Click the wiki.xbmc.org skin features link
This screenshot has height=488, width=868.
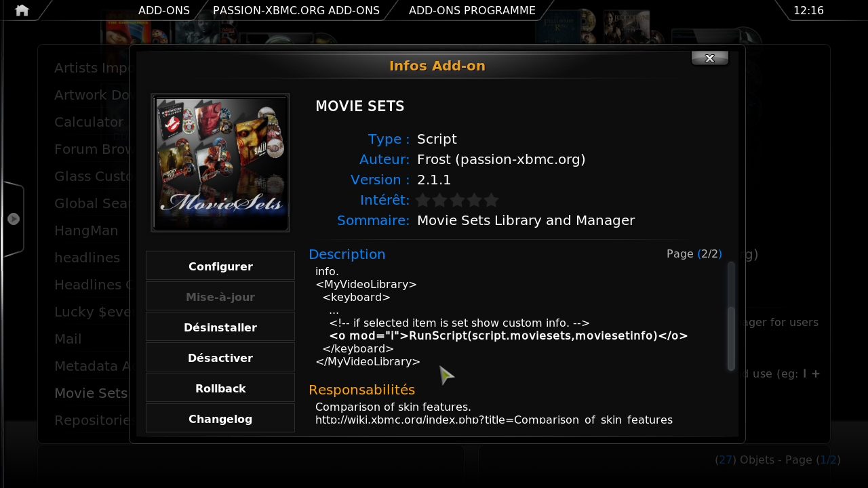[494, 420]
